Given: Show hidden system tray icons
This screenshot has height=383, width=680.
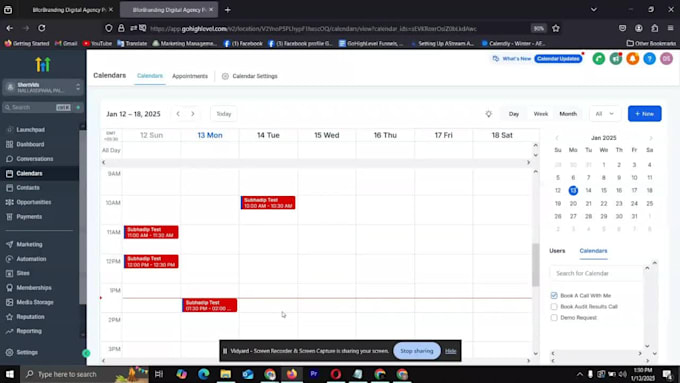Looking at the screenshot, I should point(579,374).
